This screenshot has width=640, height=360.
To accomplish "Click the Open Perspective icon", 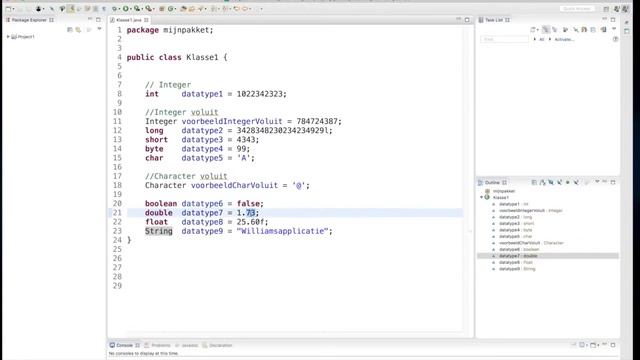I will pos(606,9).
